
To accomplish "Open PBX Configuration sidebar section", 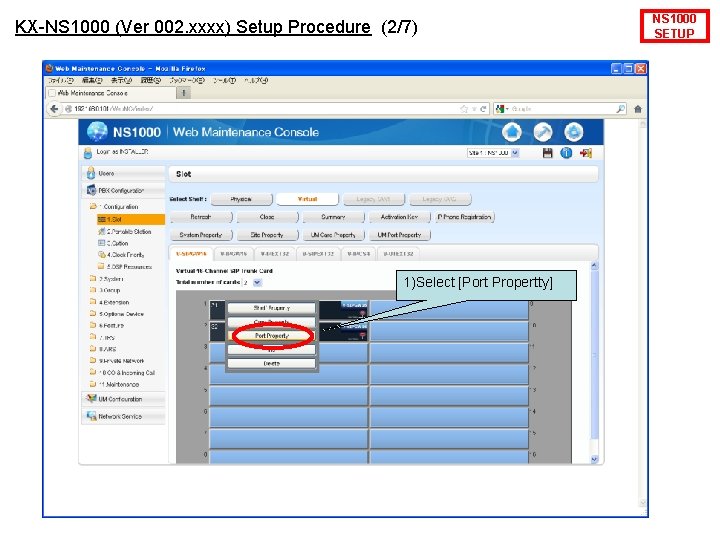I will point(124,190).
